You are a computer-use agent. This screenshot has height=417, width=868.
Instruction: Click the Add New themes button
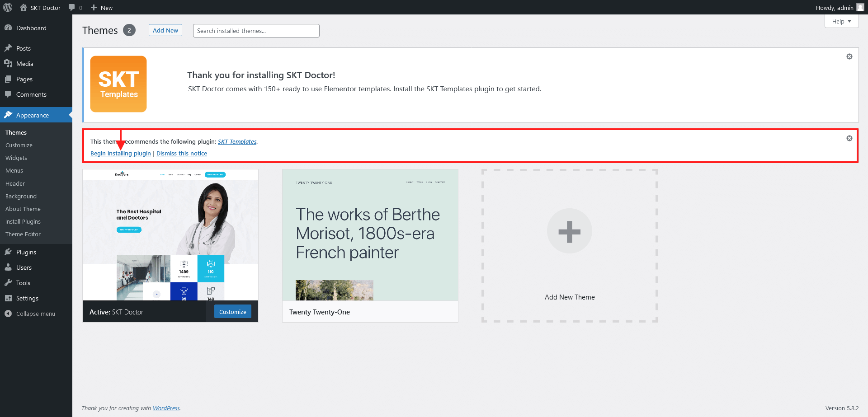pos(165,30)
